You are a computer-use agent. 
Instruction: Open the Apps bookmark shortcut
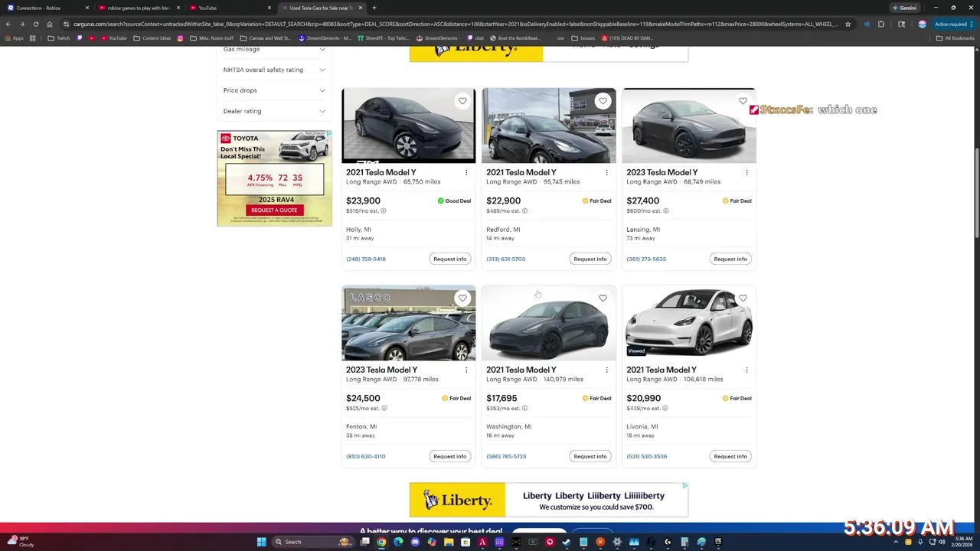point(15,37)
